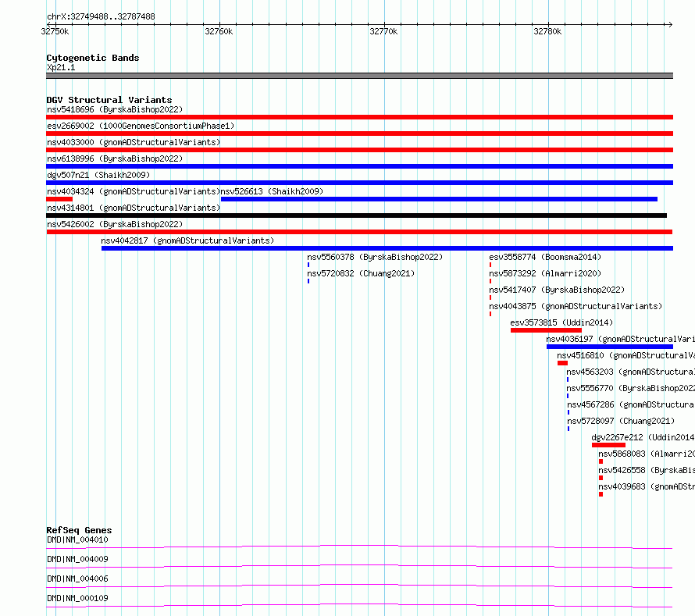This screenshot has width=695, height=616.
Task: Click the gray Xp21.1 cytogenetic band bar
Action: (359, 76)
